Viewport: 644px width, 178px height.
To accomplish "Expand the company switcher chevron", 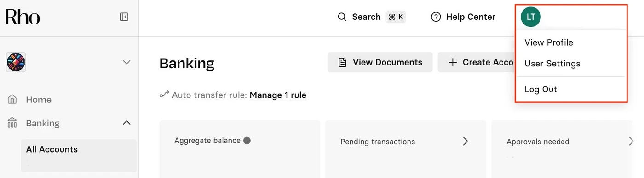I will [x=126, y=62].
